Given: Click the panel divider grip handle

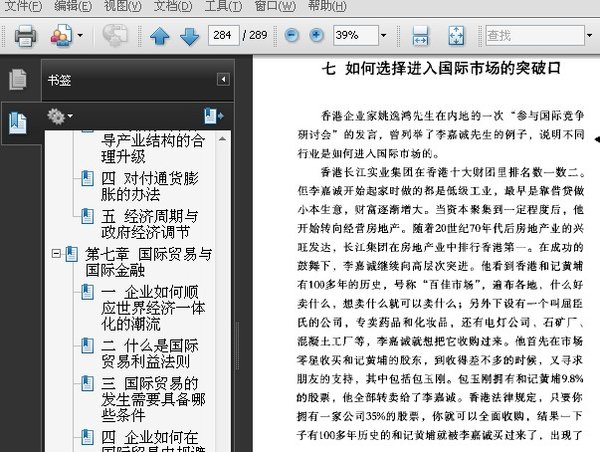Looking at the screenshot, I should [238, 346].
